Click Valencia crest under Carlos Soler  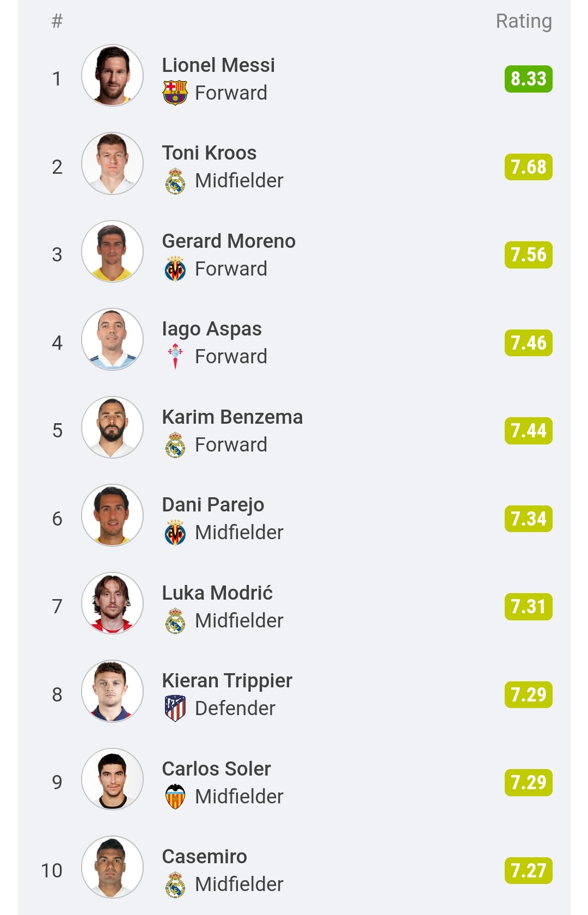click(175, 796)
